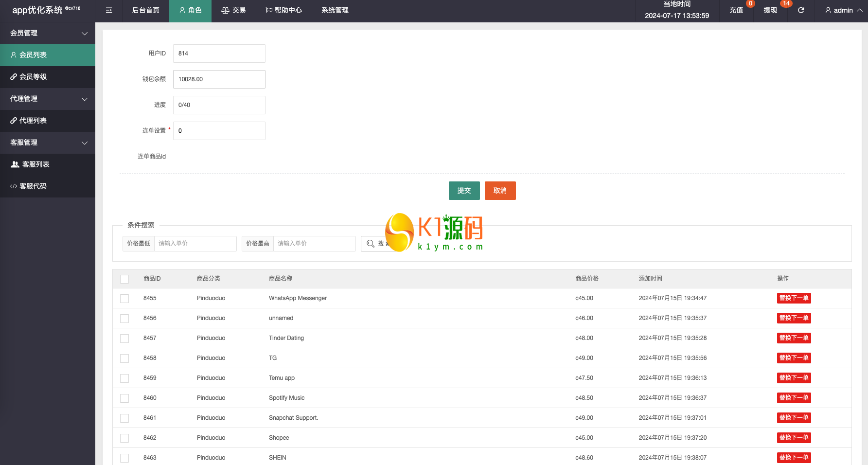Open 会员等级 link icon in sidebar
Screen dimensions: 868x465
14,77
